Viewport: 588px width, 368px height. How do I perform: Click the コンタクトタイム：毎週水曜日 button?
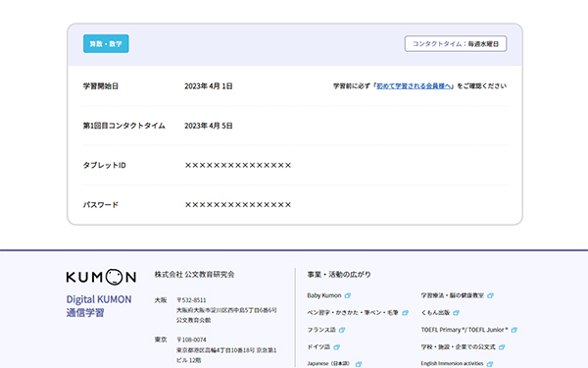coord(456,43)
